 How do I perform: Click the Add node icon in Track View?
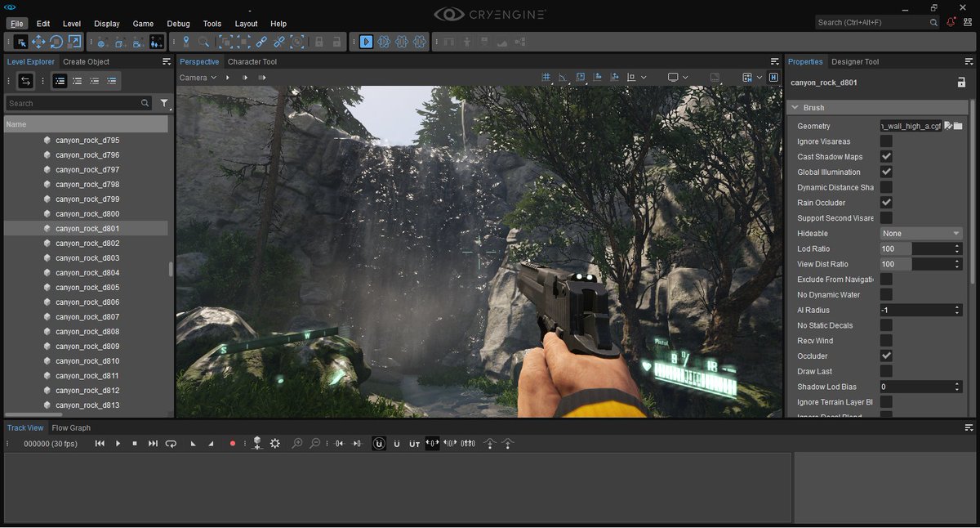[257, 443]
